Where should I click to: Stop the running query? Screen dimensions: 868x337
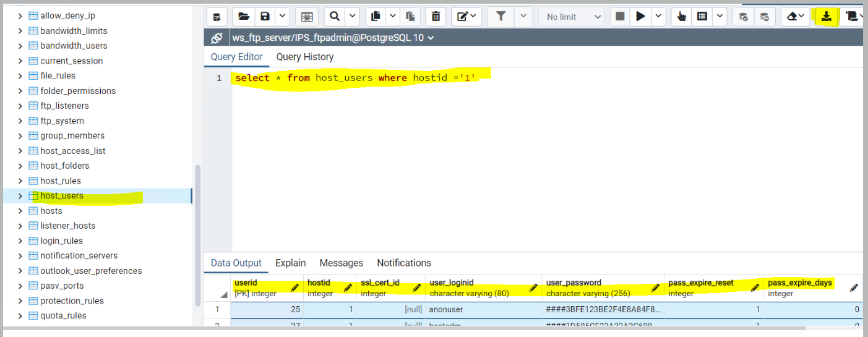coord(620,17)
